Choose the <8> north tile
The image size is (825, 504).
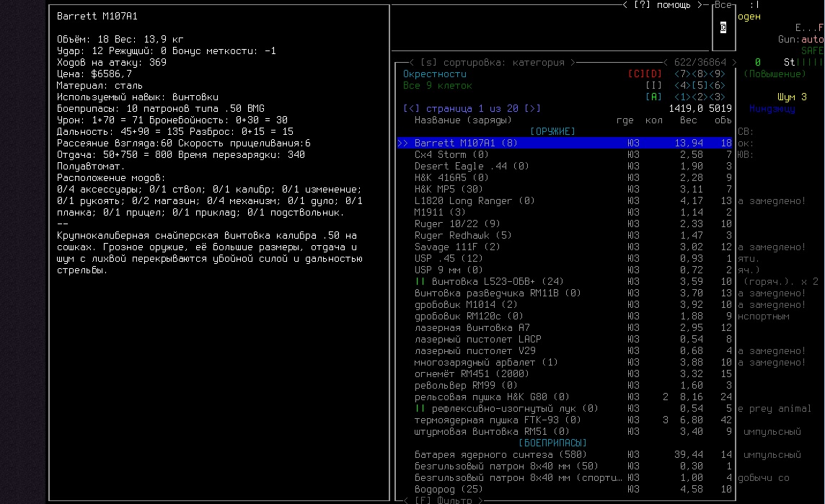point(700,74)
